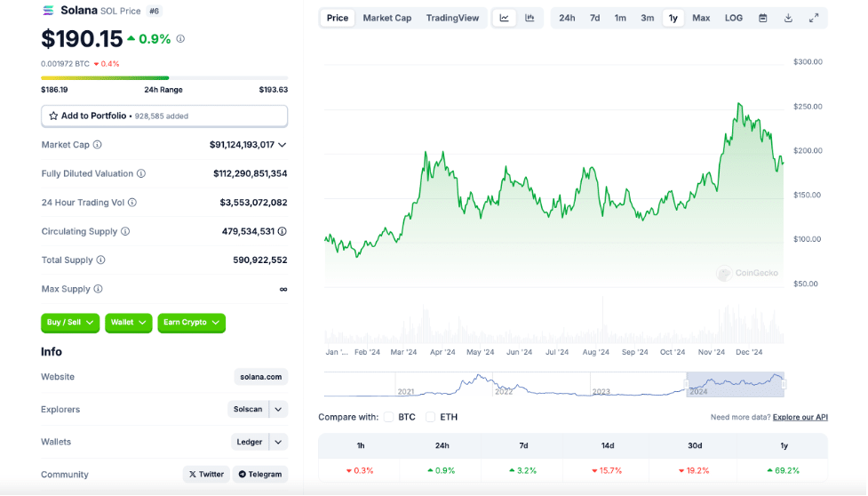Select the 3m time range
The image size is (868, 496).
tap(647, 18)
